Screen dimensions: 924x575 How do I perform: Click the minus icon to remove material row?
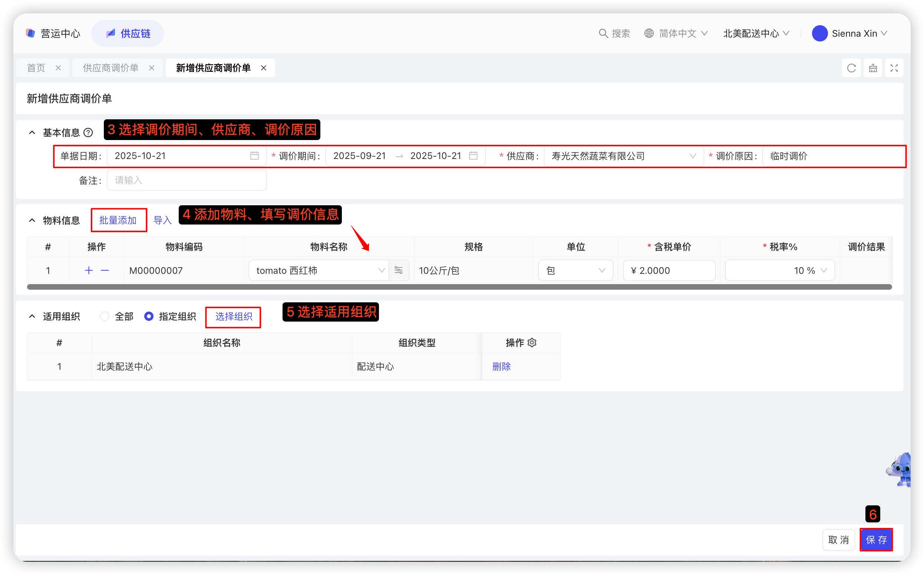(x=105, y=270)
